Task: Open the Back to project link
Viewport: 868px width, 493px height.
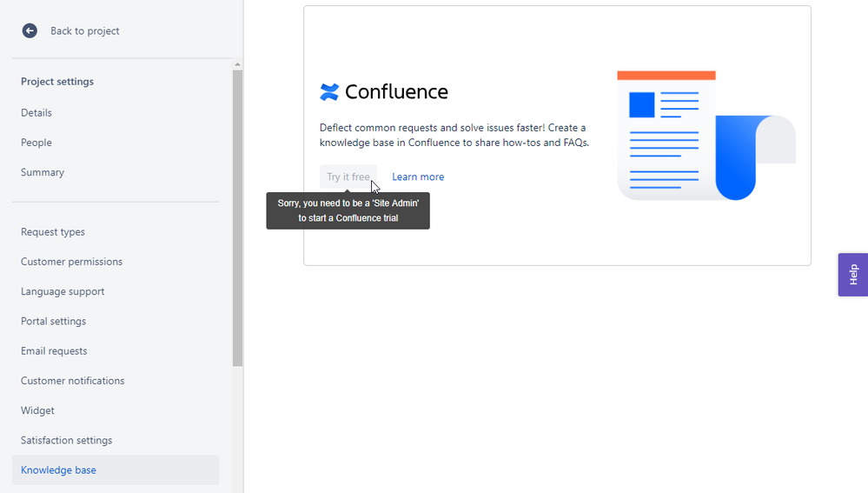Action: click(x=84, y=31)
